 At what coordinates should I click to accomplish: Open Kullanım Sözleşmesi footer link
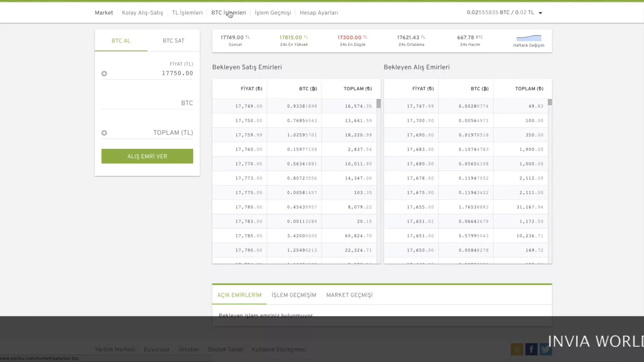pyautogui.click(x=279, y=349)
